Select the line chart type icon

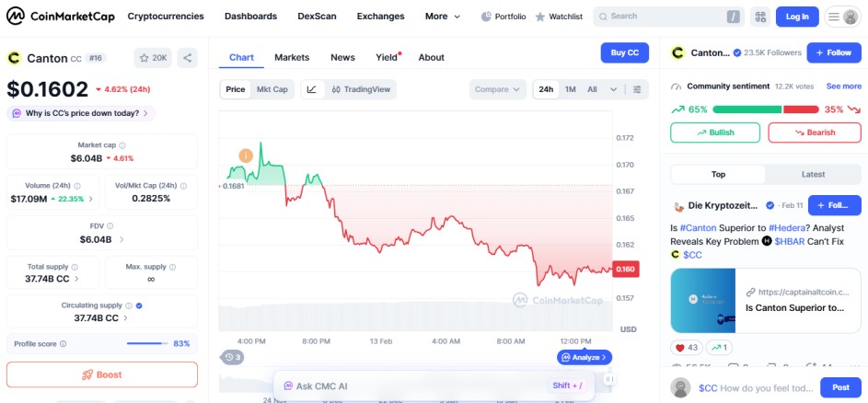click(312, 89)
